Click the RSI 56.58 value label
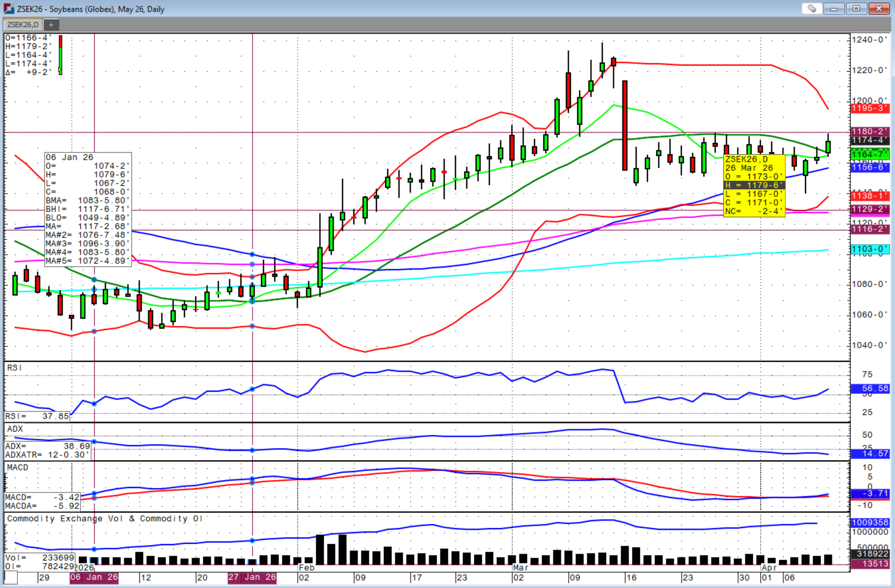 (x=870, y=388)
